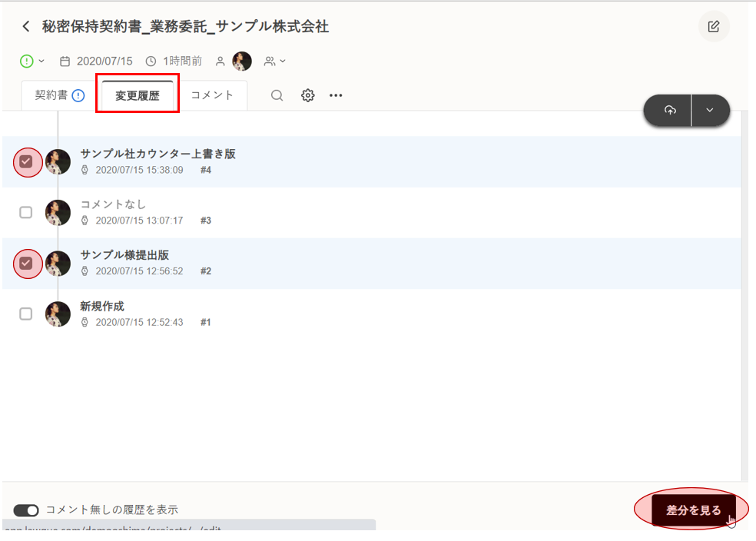Toggle コメント無しの履歴を表示 switch
The width and height of the screenshot is (756, 541).
point(26,510)
